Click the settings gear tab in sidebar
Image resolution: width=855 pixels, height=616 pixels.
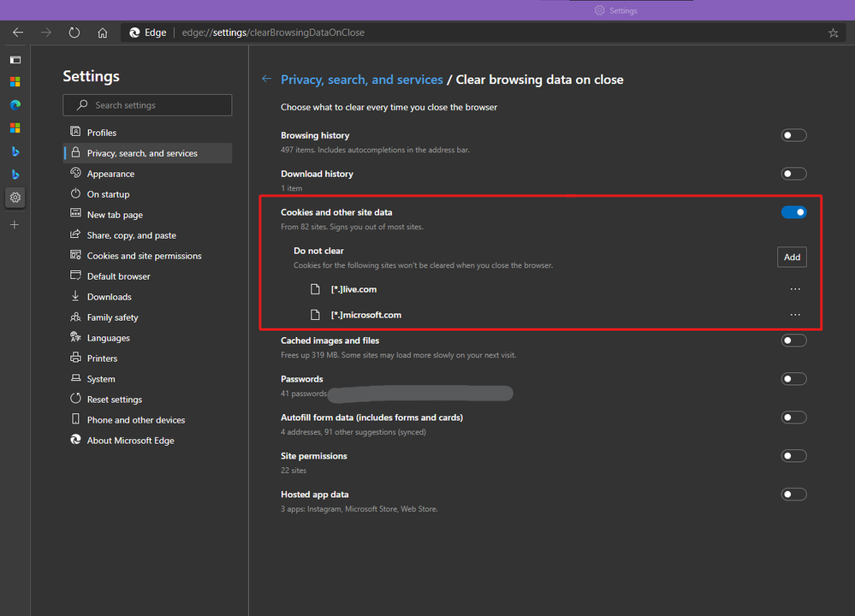pos(15,197)
